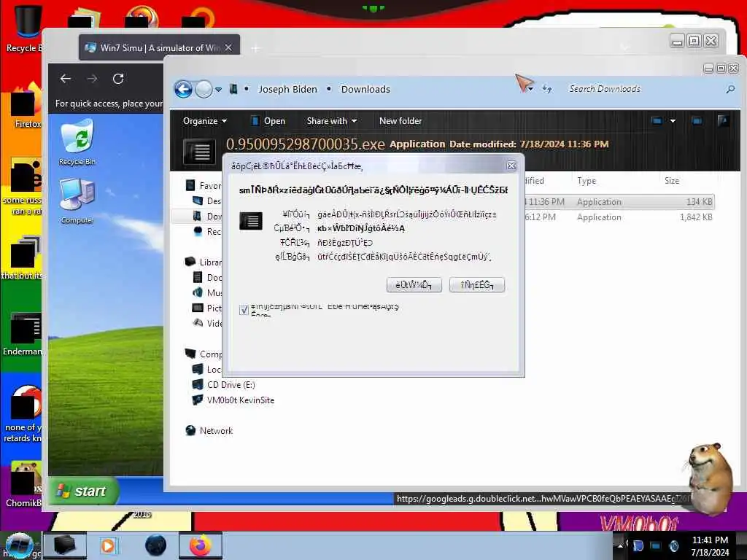
Task: Open Recycle Bin icon in the simulator
Action: [x=77, y=142]
